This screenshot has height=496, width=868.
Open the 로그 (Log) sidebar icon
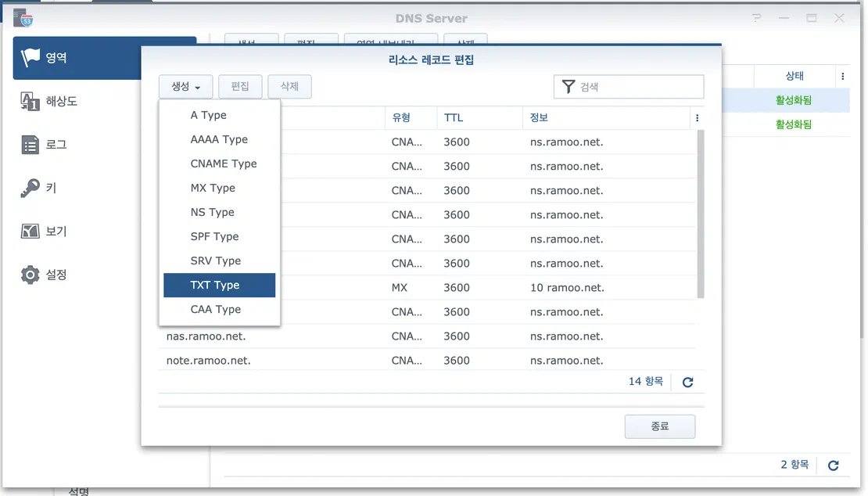(x=30, y=145)
